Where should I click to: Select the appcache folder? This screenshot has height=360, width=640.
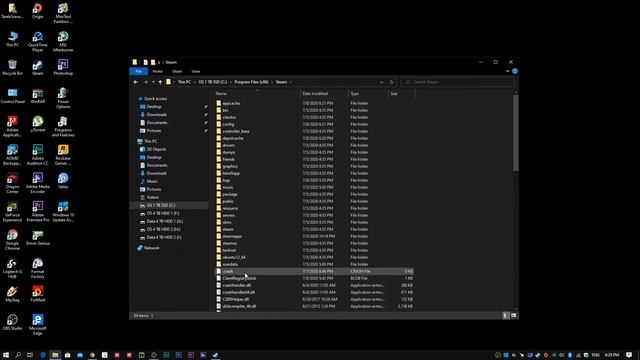(x=231, y=103)
